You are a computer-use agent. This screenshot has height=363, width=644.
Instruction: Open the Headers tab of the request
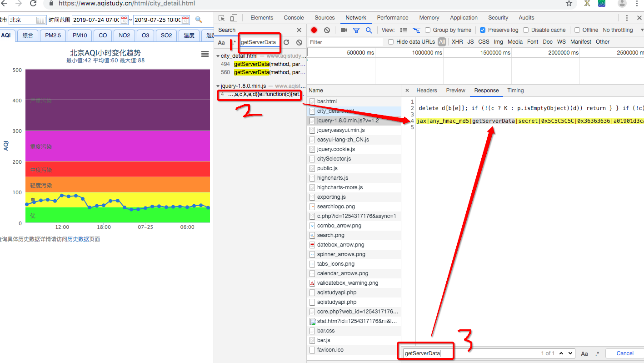[x=427, y=91]
